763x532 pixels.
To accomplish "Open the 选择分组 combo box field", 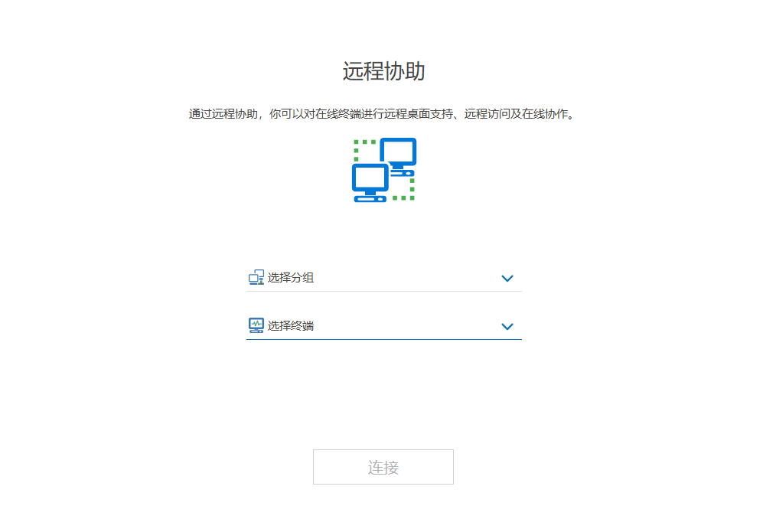I will point(384,278).
